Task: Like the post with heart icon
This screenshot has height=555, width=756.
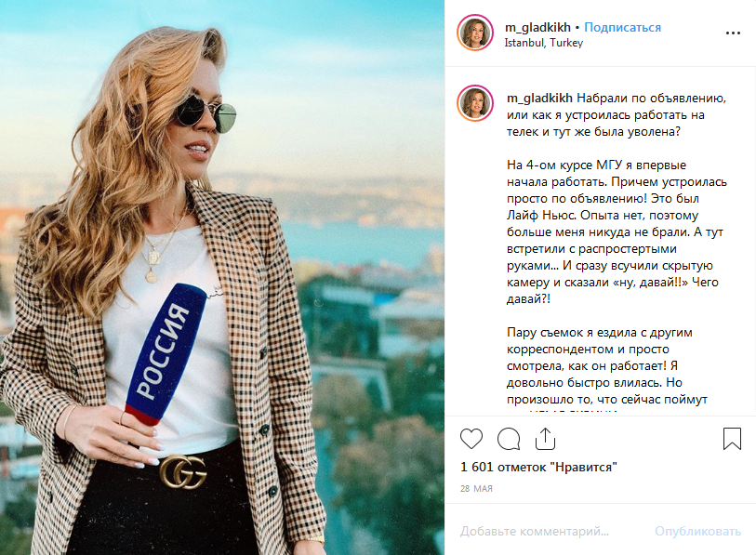Action: [471, 439]
